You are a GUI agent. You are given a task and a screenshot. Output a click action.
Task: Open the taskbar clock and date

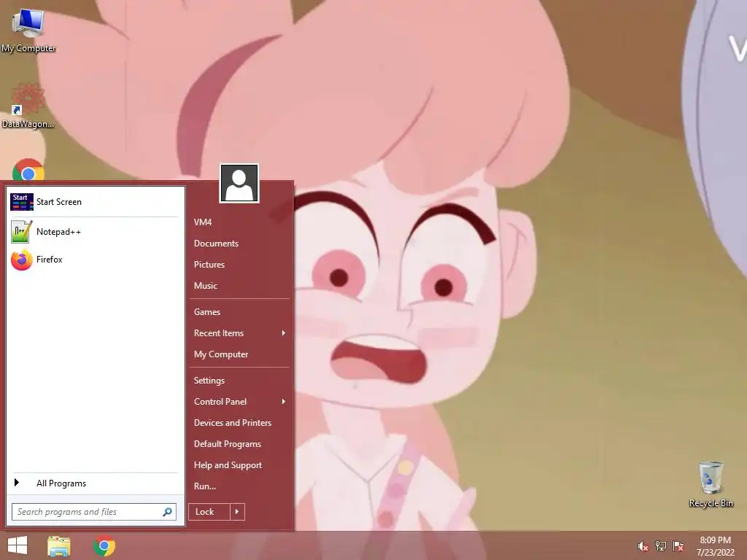(x=715, y=546)
